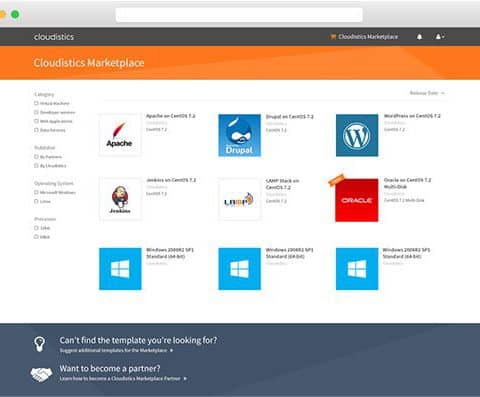Screen dimensions: 480x397
Task: Select the first Windows 2008R2 template icon
Action: pos(120,269)
